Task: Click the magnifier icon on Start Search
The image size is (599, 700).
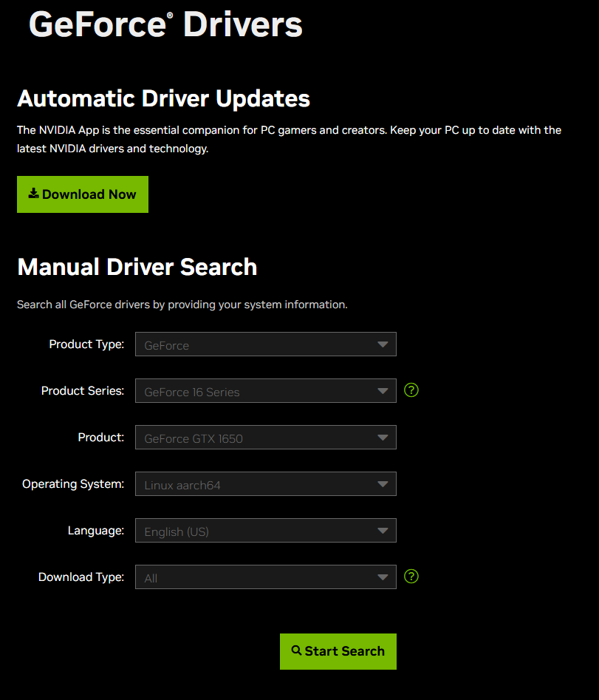Action: [296, 650]
